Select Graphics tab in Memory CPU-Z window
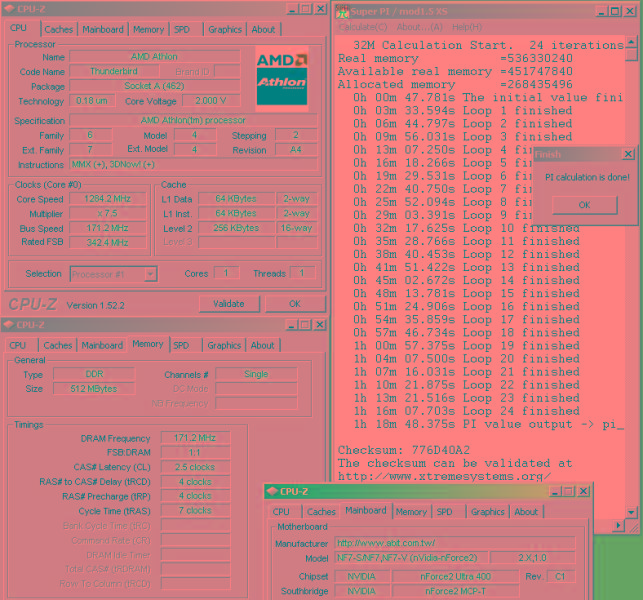Viewport: 643px width, 600px height. [x=224, y=345]
